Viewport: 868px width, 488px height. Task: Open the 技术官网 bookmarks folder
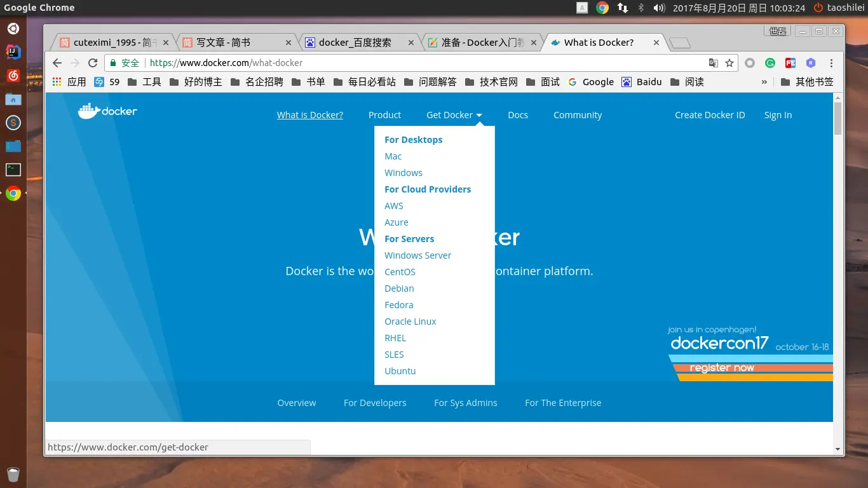pyautogui.click(x=491, y=82)
